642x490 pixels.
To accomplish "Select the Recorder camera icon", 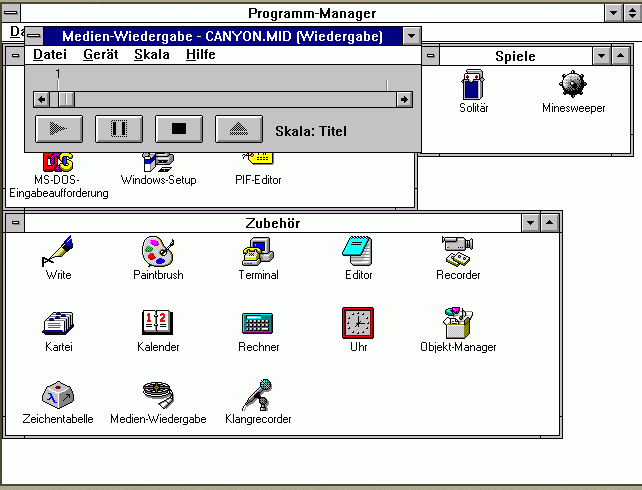I will 458,251.
